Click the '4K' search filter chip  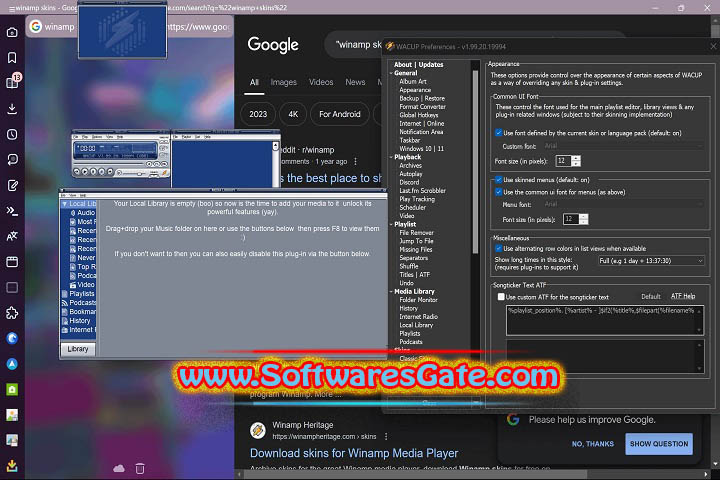coord(293,114)
